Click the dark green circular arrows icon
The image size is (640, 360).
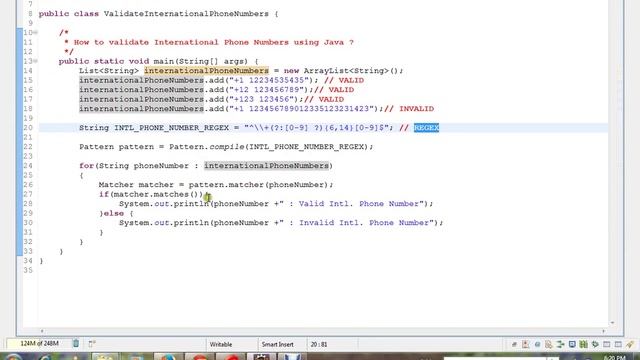[595, 344]
